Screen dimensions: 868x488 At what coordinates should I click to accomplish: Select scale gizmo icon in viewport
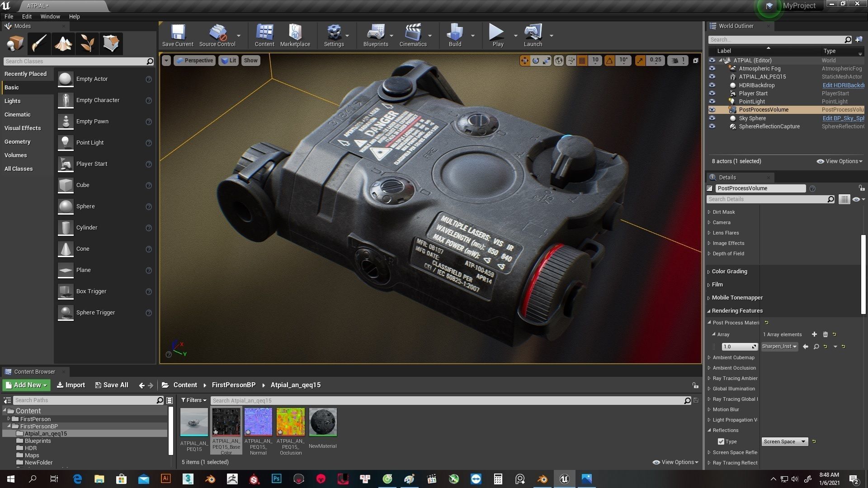click(547, 61)
